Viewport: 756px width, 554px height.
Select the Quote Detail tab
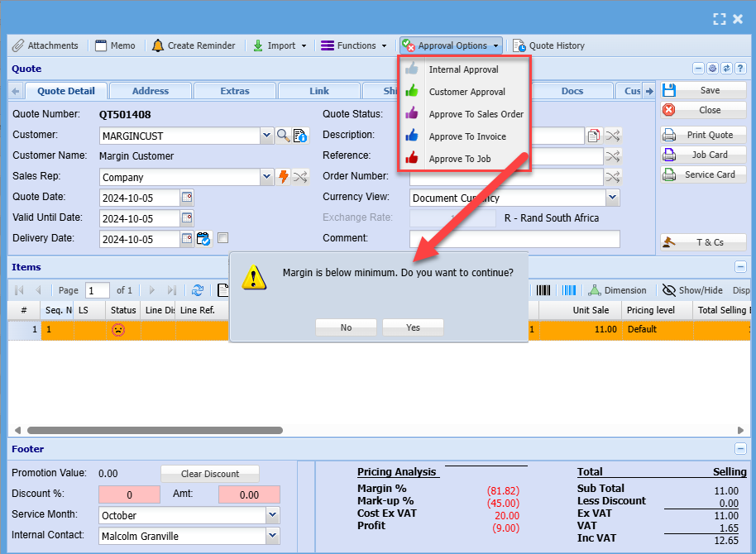[66, 91]
